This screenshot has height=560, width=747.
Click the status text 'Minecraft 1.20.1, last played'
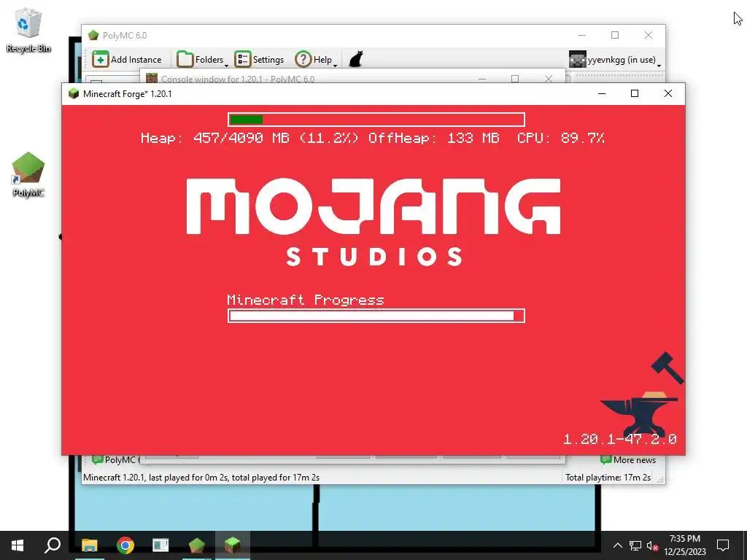(x=201, y=477)
